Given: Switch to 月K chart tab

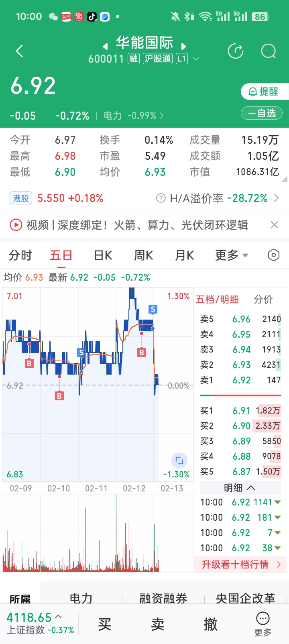Looking at the screenshot, I should 185,255.
